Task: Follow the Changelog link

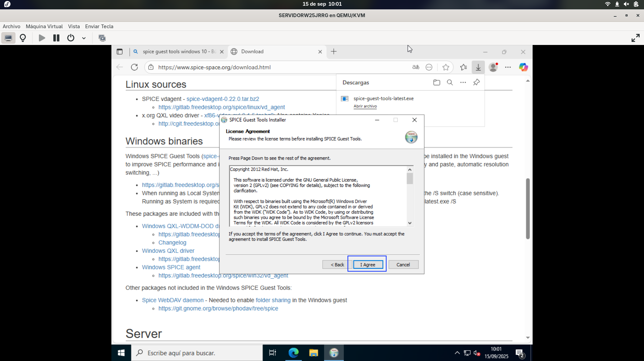Action: coord(172,243)
